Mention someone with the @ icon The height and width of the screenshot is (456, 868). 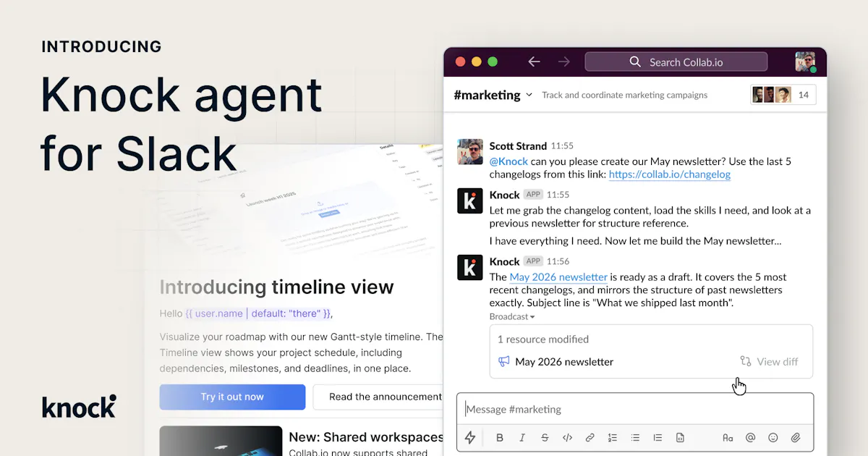point(750,437)
